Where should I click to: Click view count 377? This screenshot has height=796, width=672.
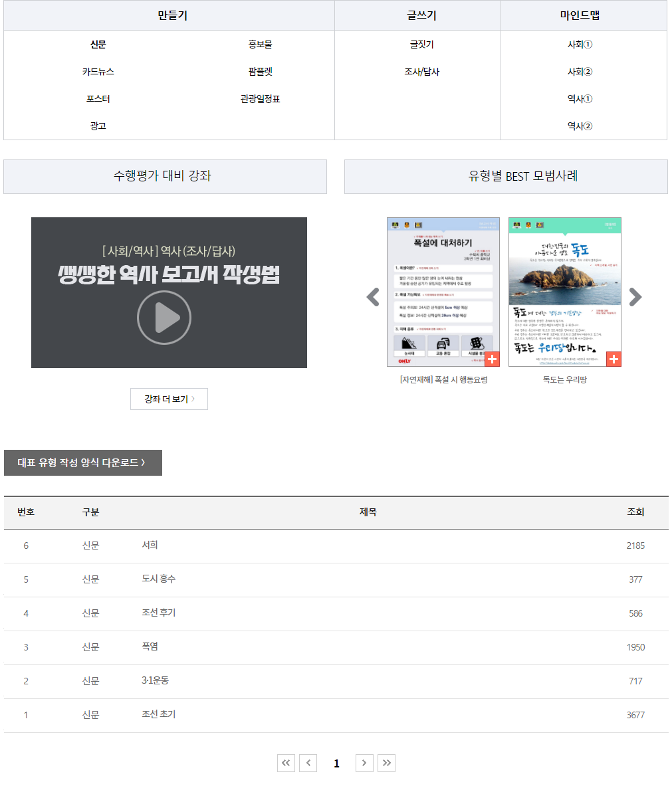click(635, 580)
